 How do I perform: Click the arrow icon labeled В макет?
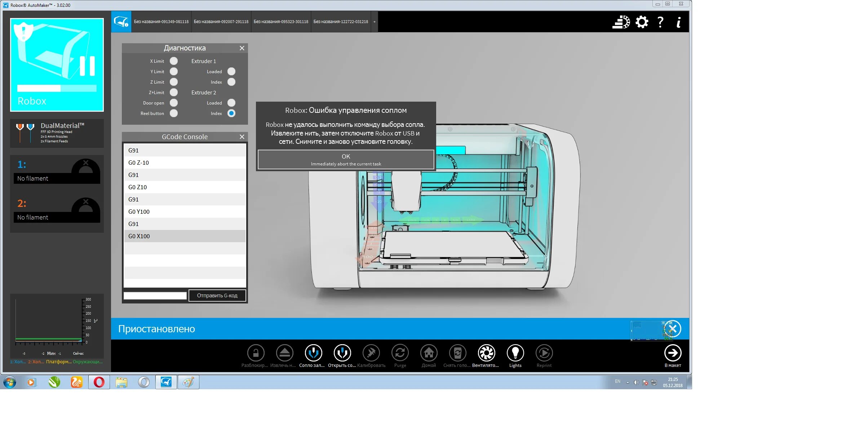pyautogui.click(x=673, y=353)
